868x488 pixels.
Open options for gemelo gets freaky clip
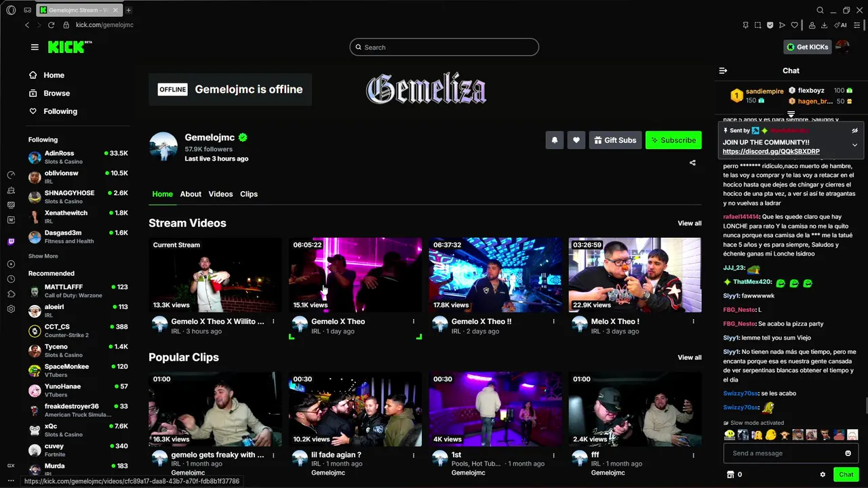pos(273,455)
